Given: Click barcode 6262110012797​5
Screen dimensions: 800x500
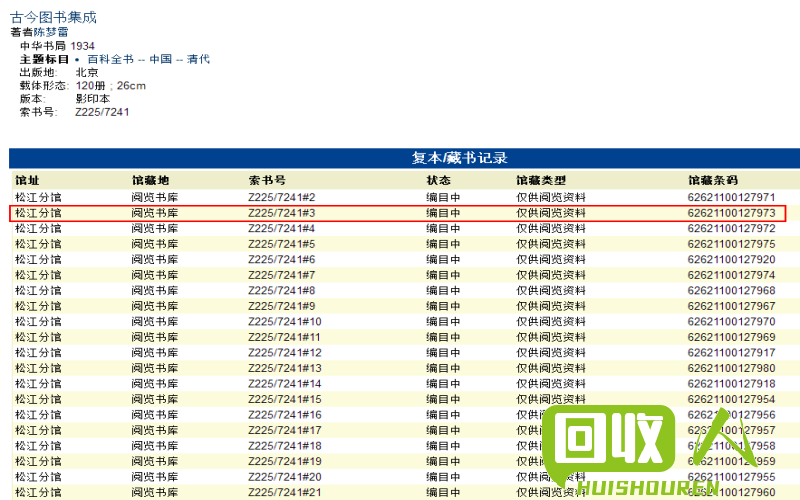Looking at the screenshot, I should coord(731,244).
